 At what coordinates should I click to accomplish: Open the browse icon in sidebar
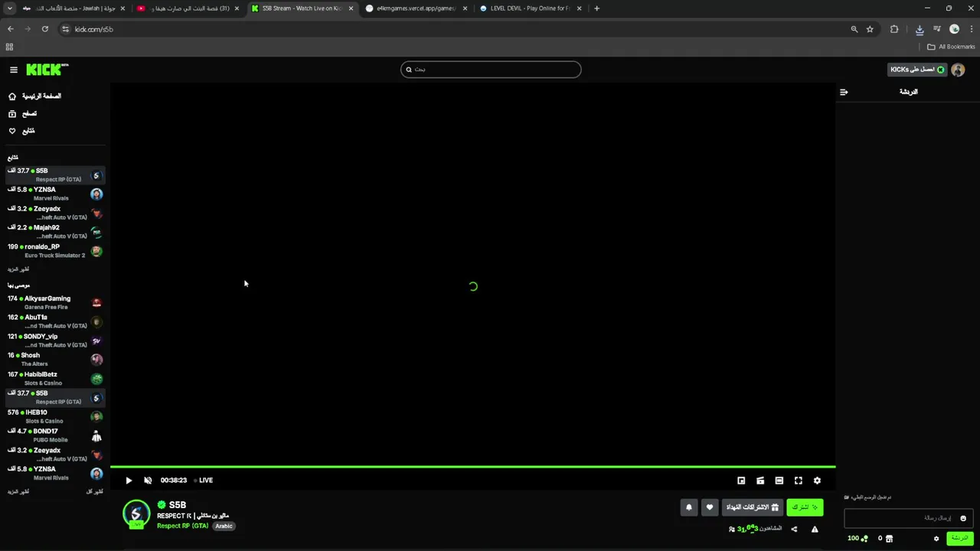12,113
